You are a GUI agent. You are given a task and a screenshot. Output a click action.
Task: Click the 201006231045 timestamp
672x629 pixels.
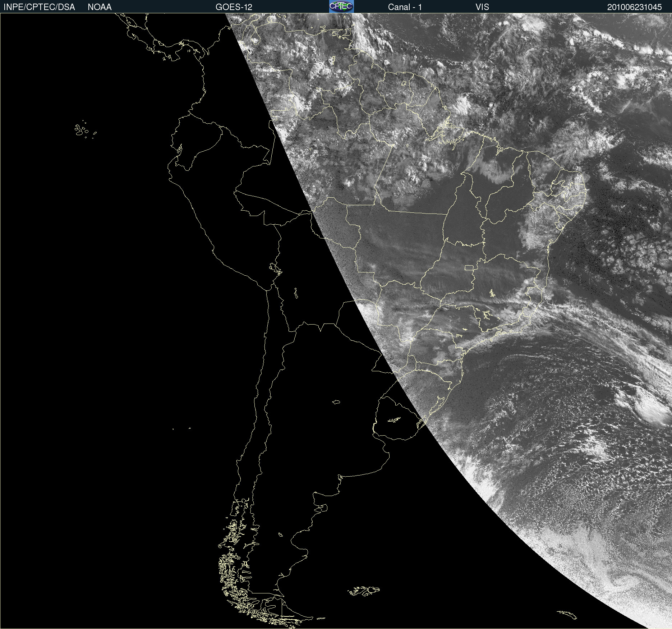(634, 7)
